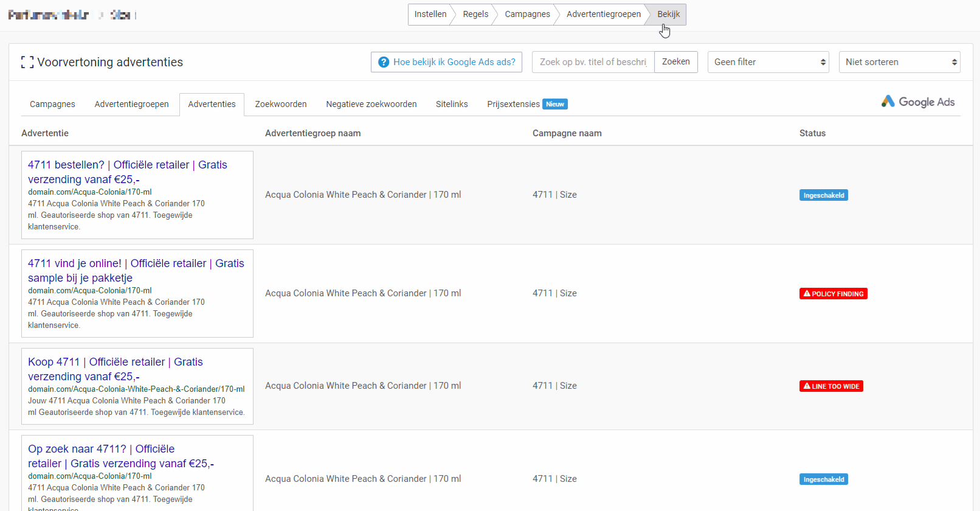
Task: Click the Nieuw badge next to Prijsextensies
Action: click(555, 104)
